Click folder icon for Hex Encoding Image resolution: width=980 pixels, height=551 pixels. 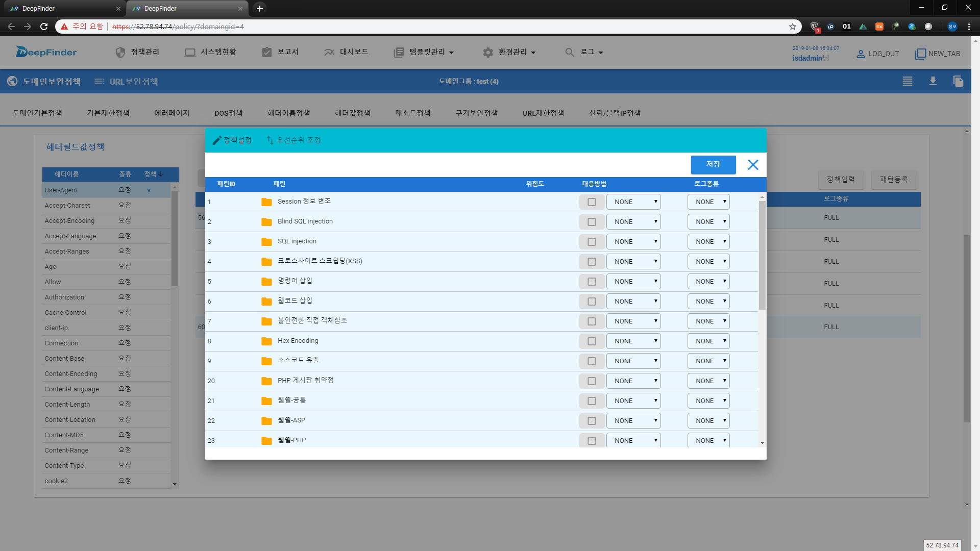[266, 341]
